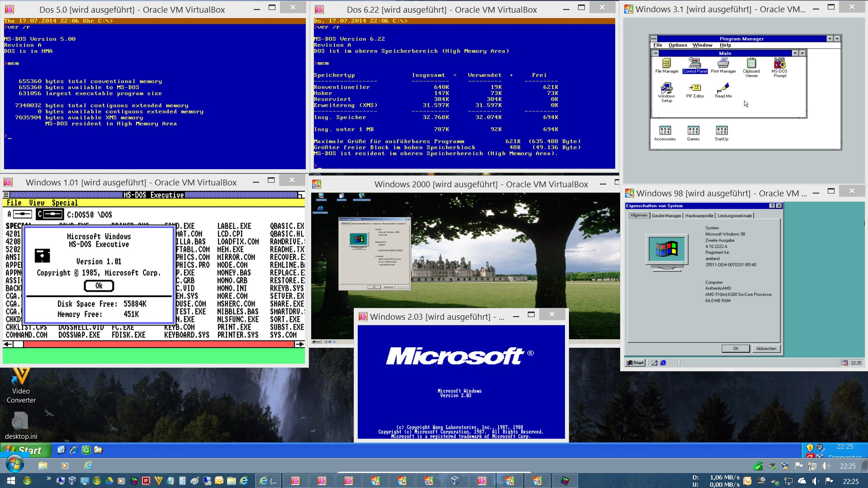Click MS-DOS Executive scrollbar left arrow

(8, 344)
